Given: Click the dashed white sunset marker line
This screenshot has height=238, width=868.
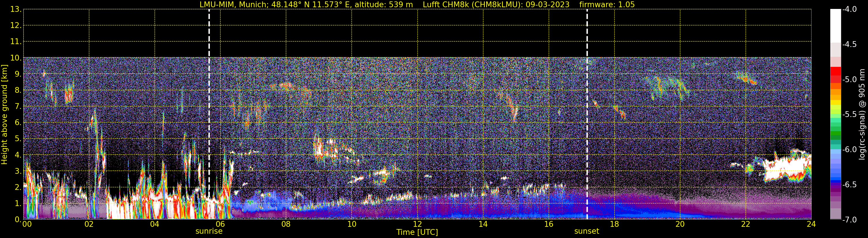Looking at the screenshot, I should pyautogui.click(x=587, y=114).
